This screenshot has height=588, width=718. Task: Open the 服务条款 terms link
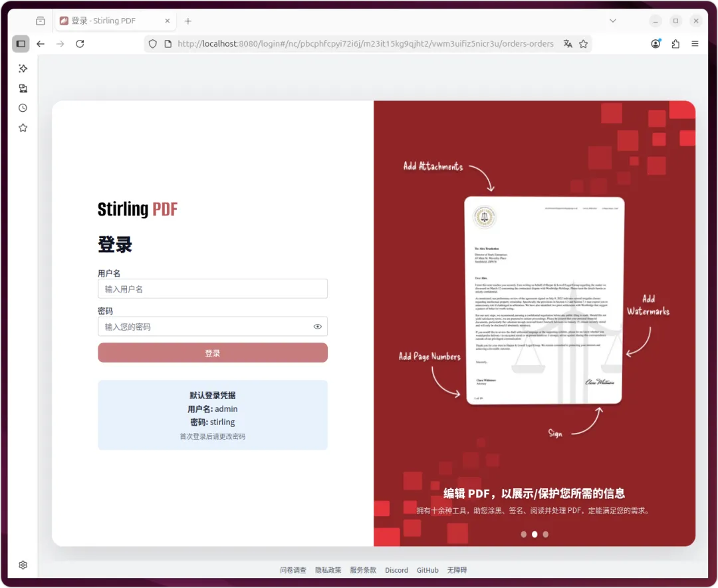(363, 570)
